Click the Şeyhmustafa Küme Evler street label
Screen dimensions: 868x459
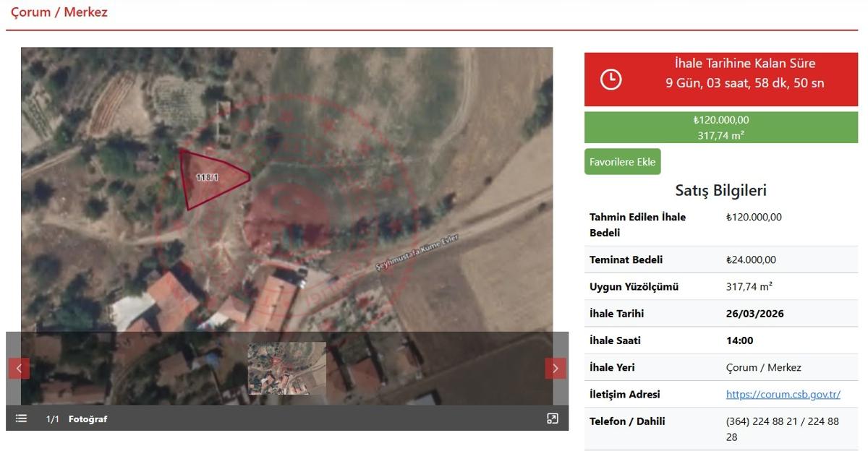coord(417,253)
